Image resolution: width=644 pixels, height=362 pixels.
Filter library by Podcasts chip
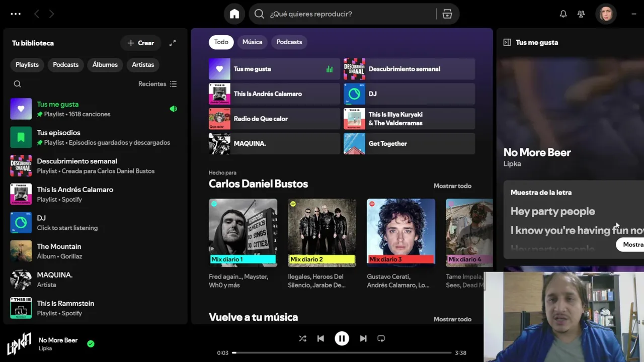pyautogui.click(x=66, y=65)
